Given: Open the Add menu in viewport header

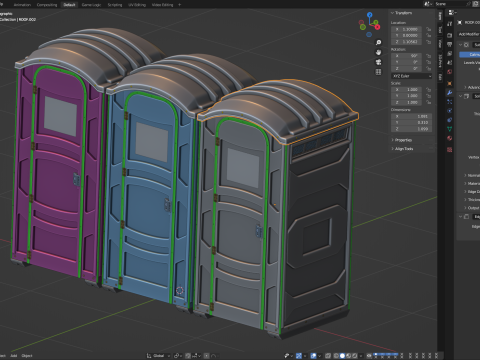Looking at the screenshot, I should click(x=14, y=356).
